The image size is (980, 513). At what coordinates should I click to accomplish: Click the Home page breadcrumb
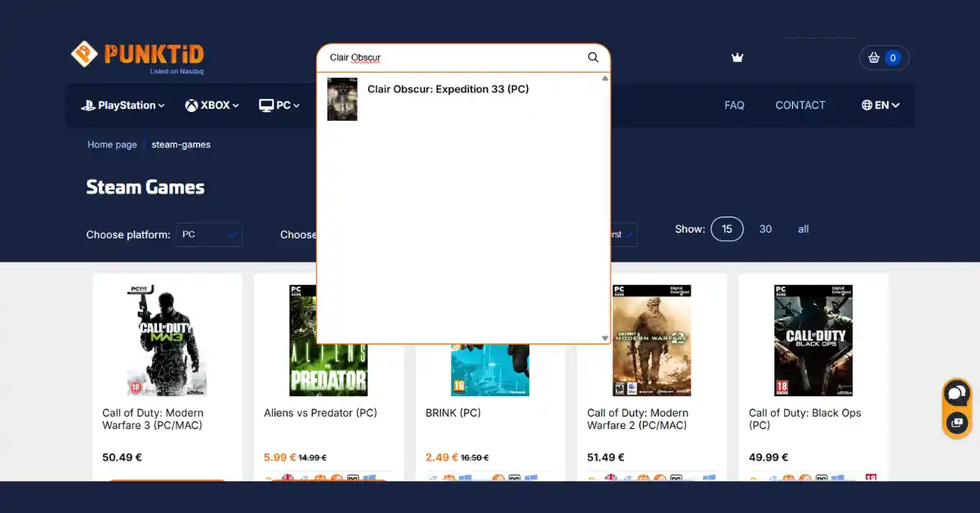click(112, 145)
